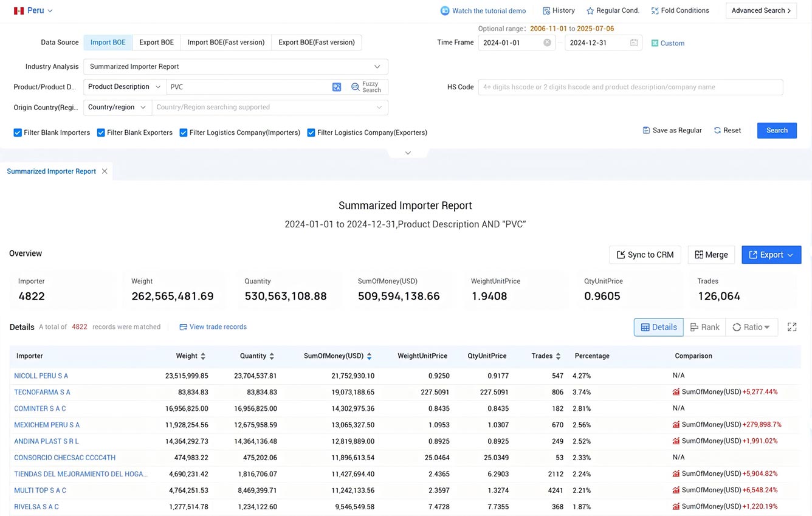Viewport: 812px width, 516px height.
Task: Open Regular Cond. favorites
Action: [613, 11]
